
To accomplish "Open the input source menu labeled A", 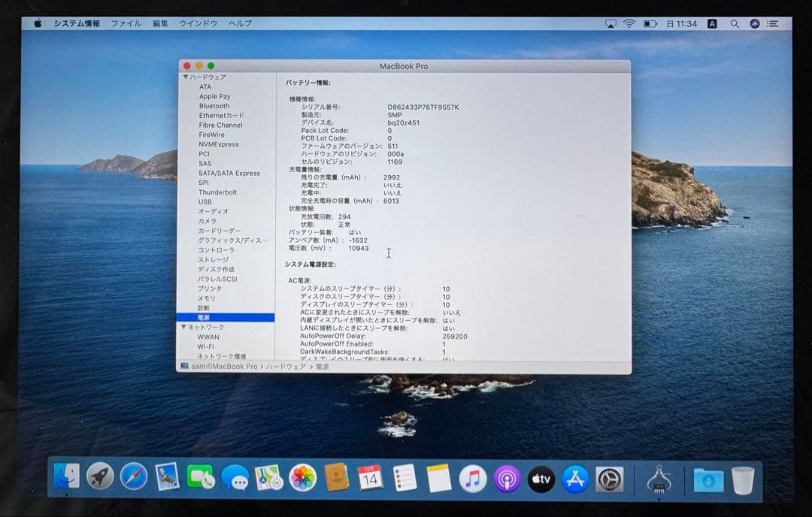I will [x=711, y=23].
